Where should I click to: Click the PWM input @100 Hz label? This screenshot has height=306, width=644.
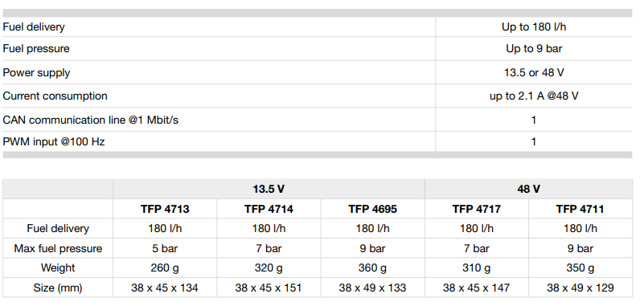coord(54,142)
